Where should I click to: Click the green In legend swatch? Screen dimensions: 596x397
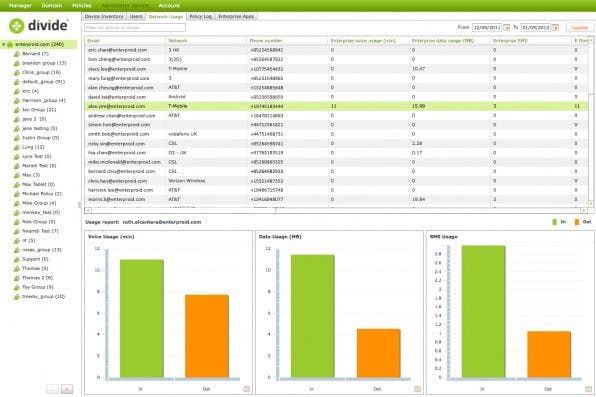point(554,222)
